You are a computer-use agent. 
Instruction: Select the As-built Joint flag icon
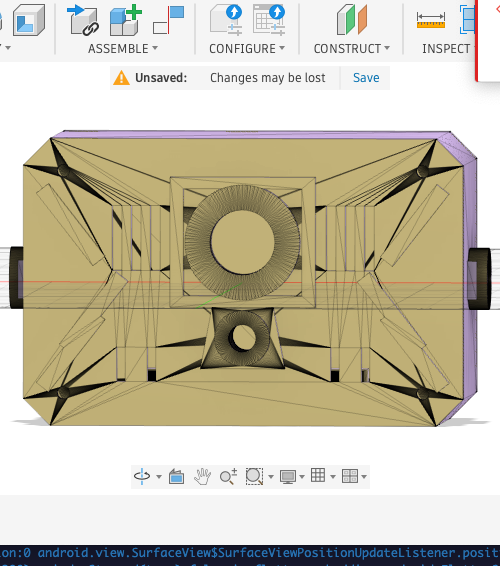coord(169,20)
